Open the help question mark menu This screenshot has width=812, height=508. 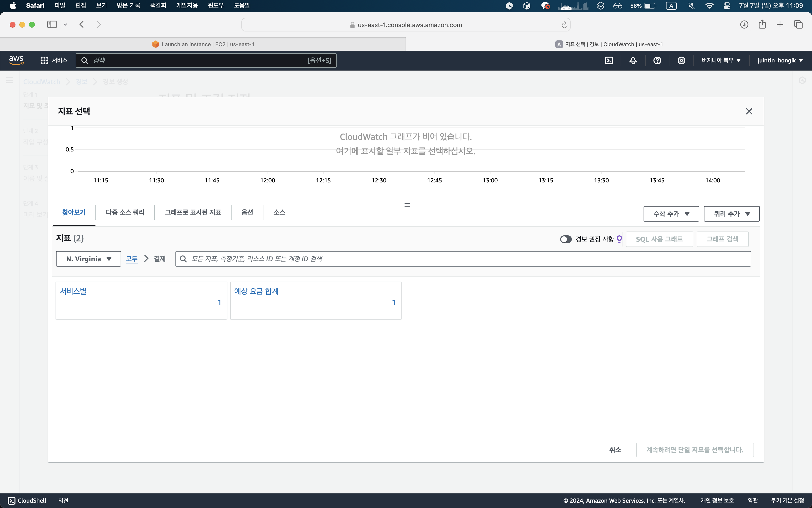tap(657, 60)
